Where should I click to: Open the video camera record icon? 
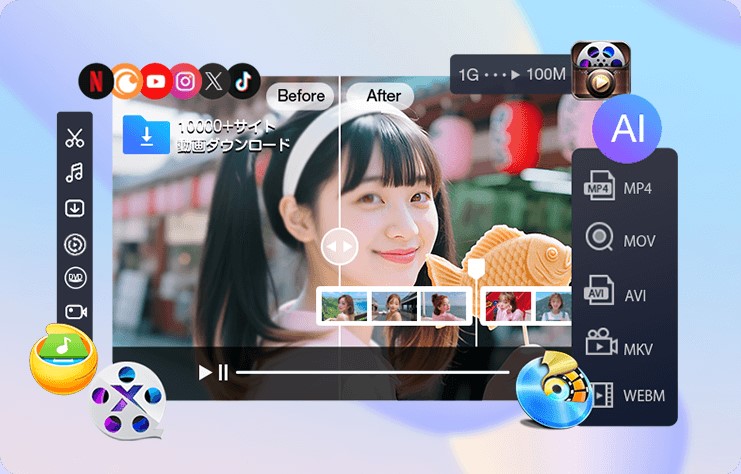tap(76, 312)
